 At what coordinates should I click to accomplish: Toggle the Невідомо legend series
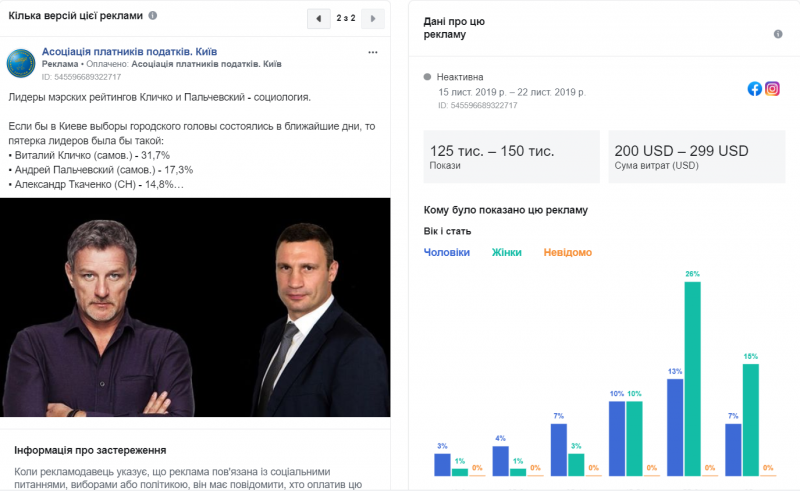click(567, 253)
